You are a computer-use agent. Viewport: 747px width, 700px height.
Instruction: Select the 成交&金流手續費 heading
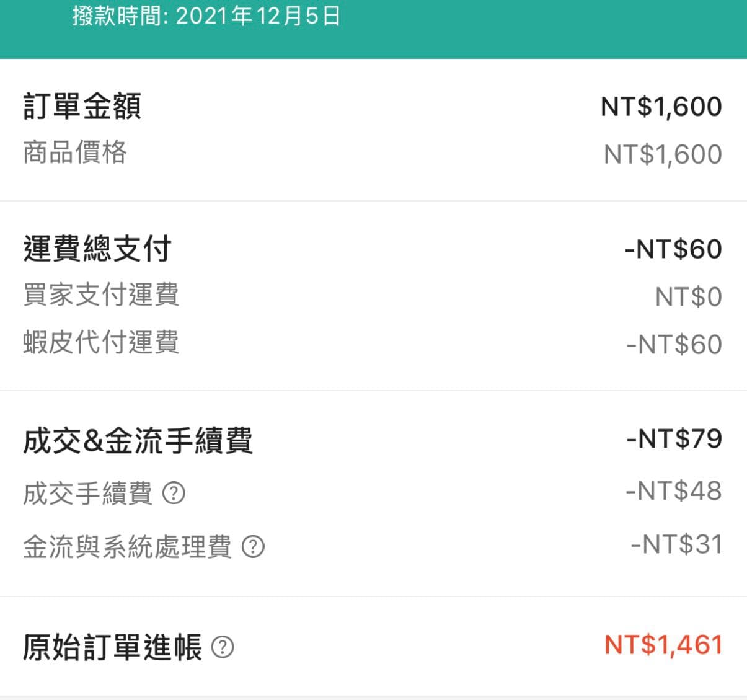pos(138,441)
